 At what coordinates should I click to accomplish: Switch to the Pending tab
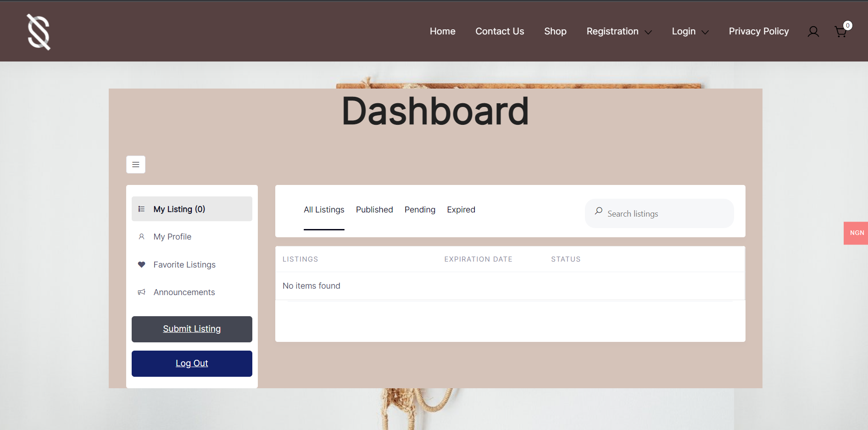coord(420,210)
